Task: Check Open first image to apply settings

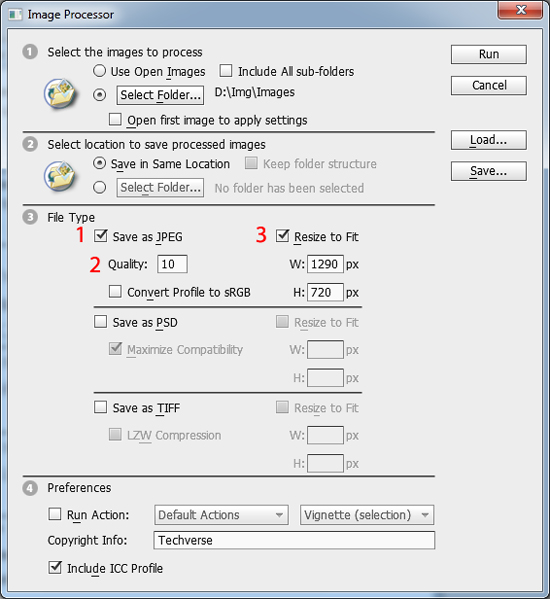Action: click(115, 119)
